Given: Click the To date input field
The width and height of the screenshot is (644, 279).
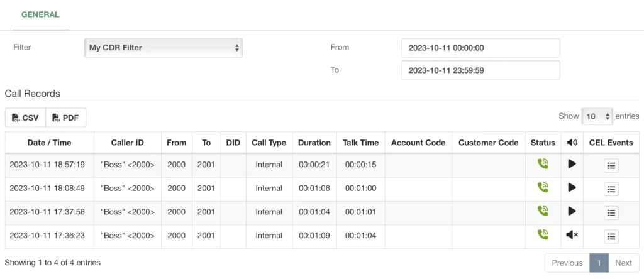Looking at the screenshot, I should (x=480, y=70).
